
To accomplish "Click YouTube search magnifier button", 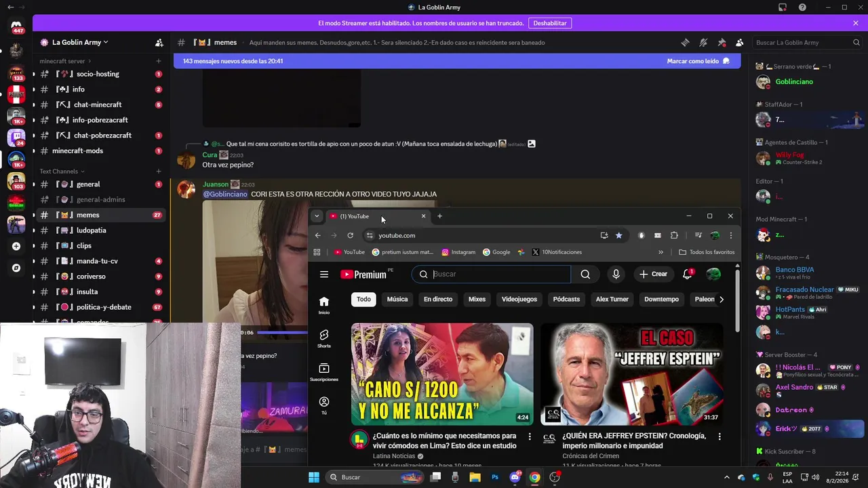I will [x=585, y=274].
